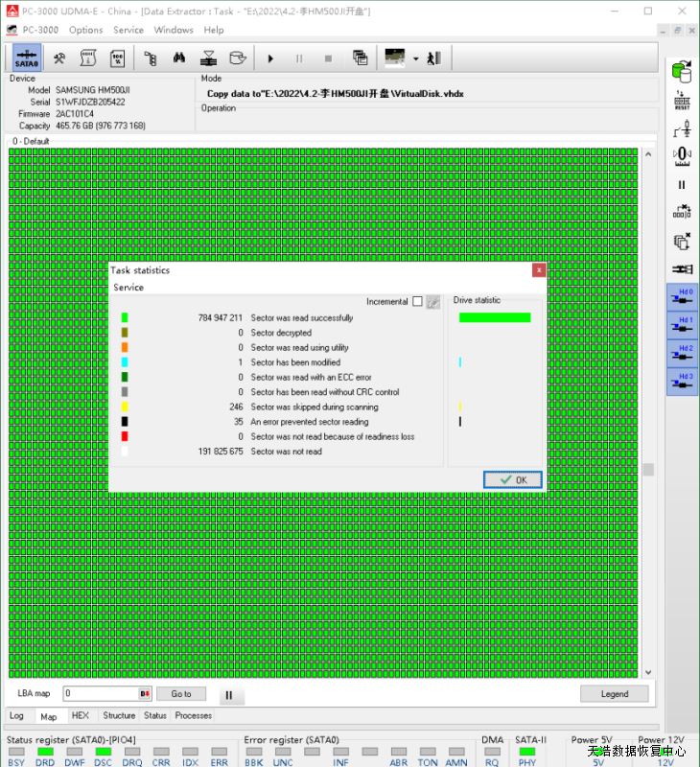700x767 pixels.
Task: Open the Service menu in dialog
Action: (128, 288)
